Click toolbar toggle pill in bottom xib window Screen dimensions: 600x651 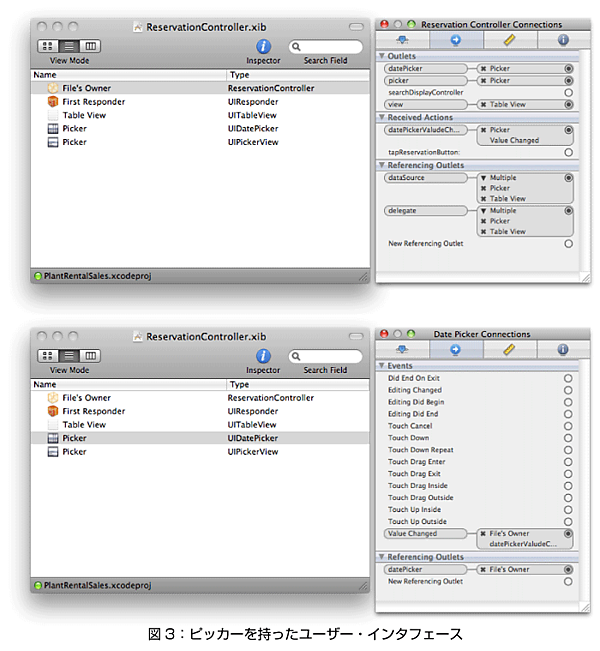pos(356,336)
